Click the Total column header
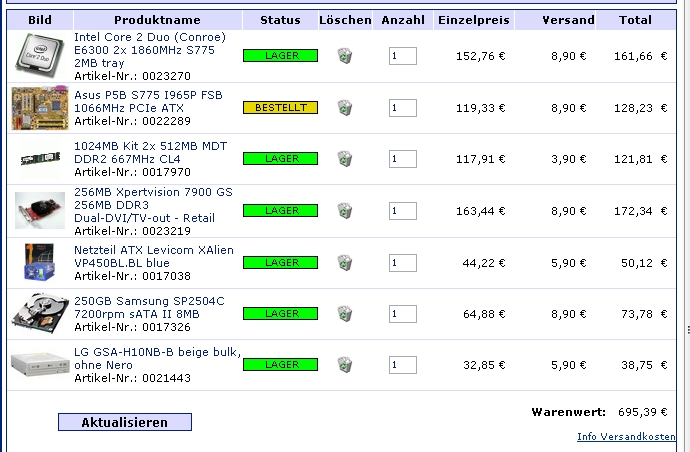Image resolution: width=690 pixels, height=452 pixels. click(635, 20)
